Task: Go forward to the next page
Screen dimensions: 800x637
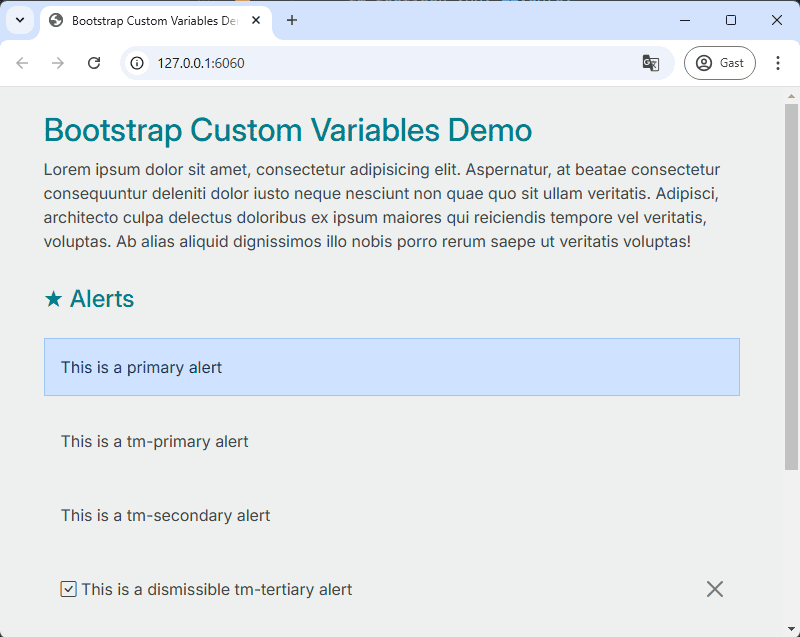Action: [x=58, y=63]
